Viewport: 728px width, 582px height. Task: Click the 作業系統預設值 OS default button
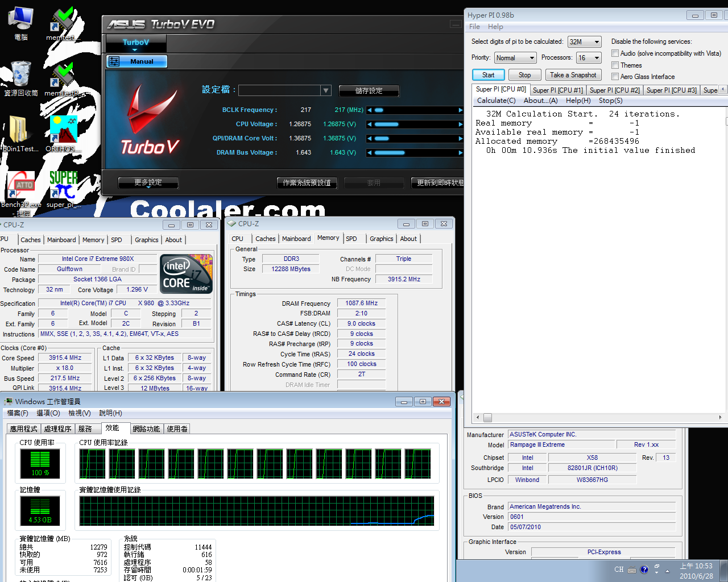point(307,183)
